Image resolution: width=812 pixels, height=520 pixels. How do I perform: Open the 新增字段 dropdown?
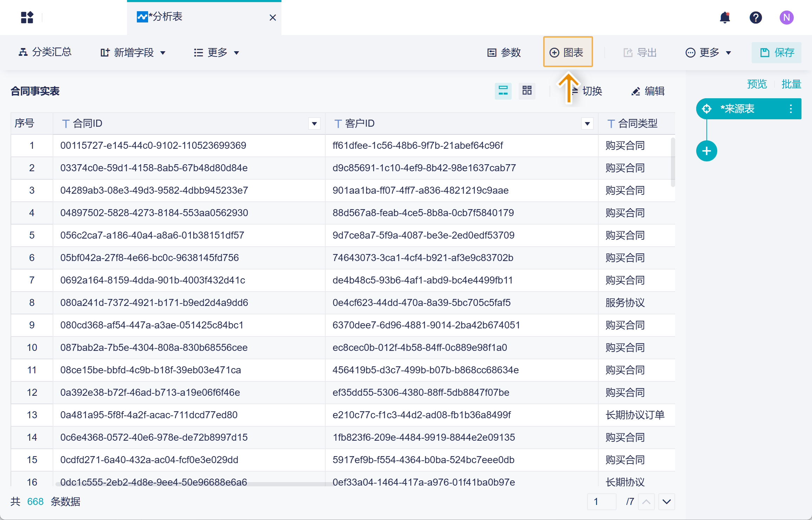coord(133,53)
